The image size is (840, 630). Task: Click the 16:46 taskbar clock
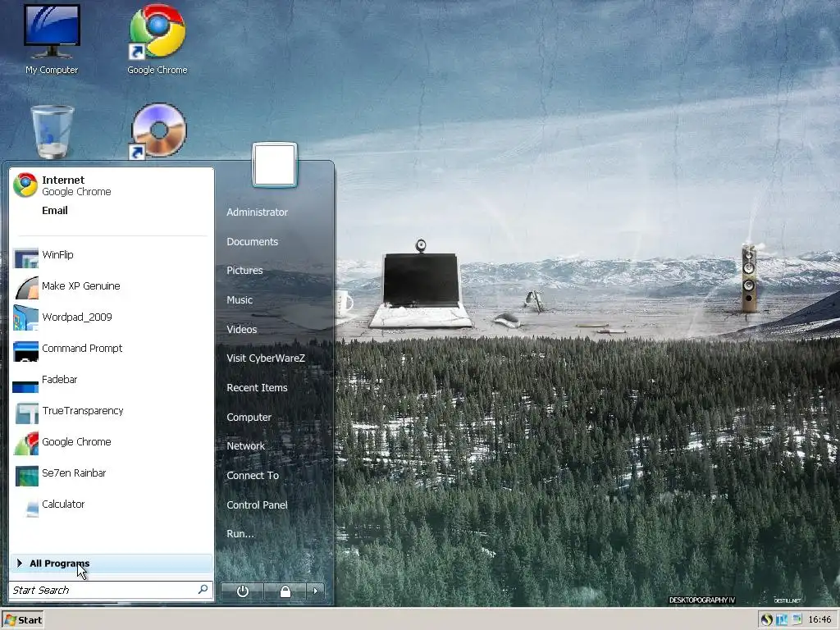pyautogui.click(x=819, y=620)
